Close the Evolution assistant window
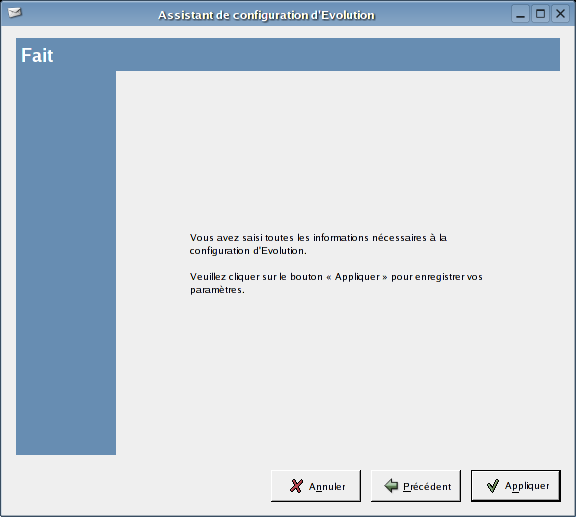 560,14
